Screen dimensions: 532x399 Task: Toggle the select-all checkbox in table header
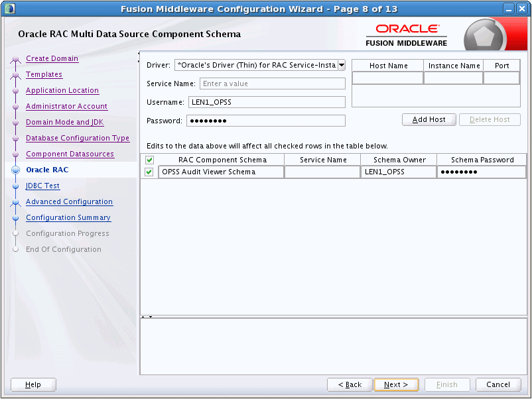tap(149, 160)
